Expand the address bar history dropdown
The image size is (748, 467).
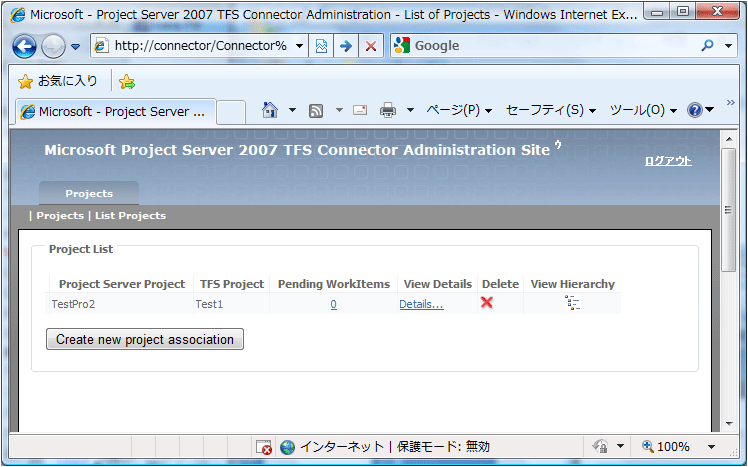click(x=300, y=46)
